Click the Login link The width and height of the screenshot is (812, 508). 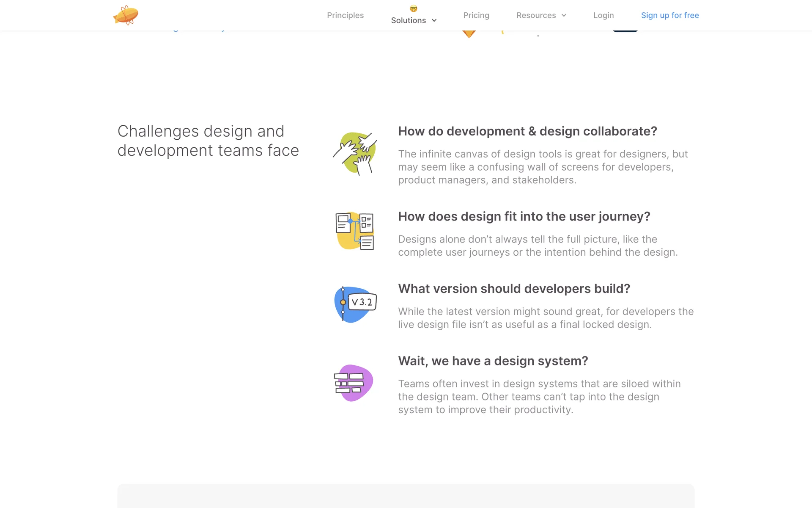(603, 15)
